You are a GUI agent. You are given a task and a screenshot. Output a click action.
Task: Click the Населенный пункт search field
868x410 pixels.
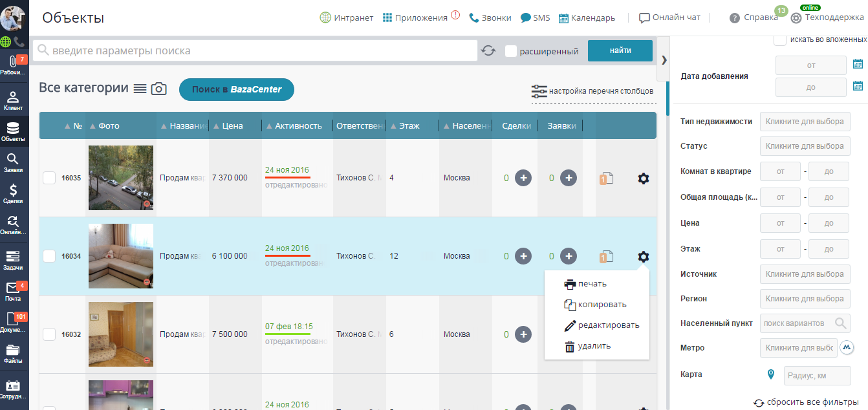point(805,323)
